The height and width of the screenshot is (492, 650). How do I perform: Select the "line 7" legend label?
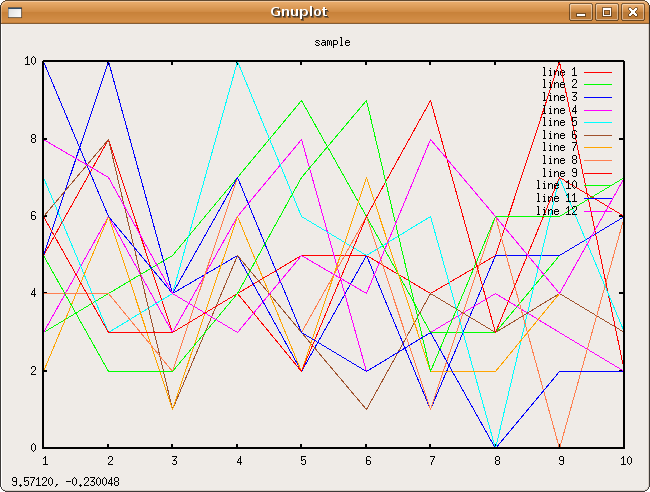coord(559,147)
